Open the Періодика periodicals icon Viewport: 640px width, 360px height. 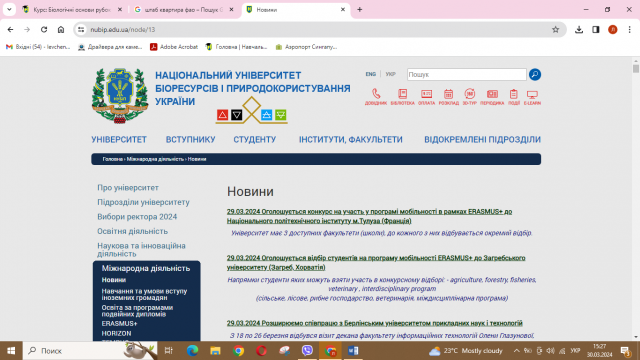(492, 97)
